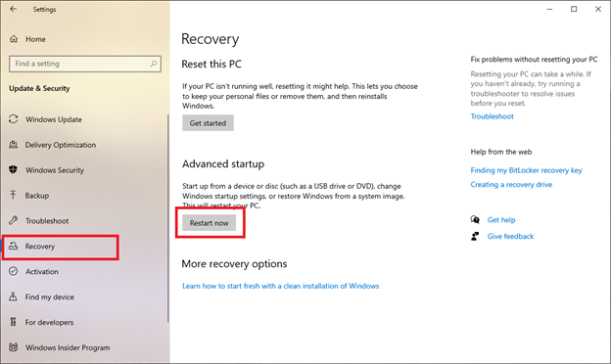611x364 pixels.
Task: Open Windows Security shield icon
Action: (x=14, y=169)
